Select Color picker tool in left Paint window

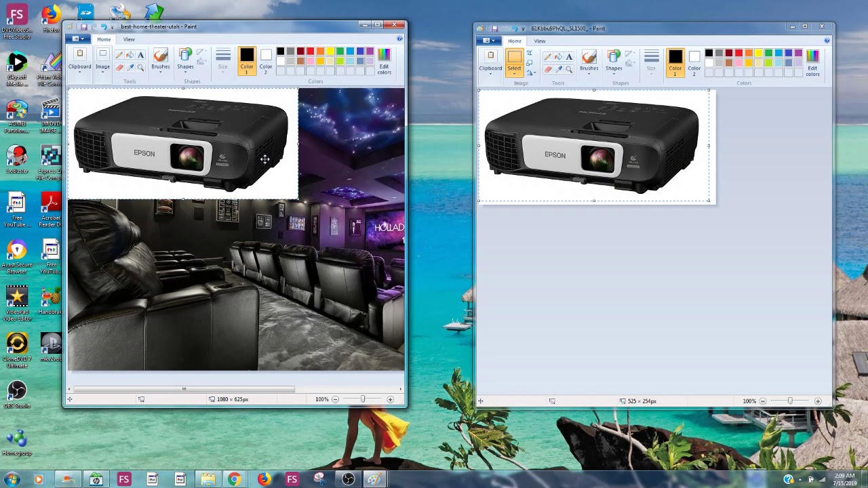[x=130, y=67]
